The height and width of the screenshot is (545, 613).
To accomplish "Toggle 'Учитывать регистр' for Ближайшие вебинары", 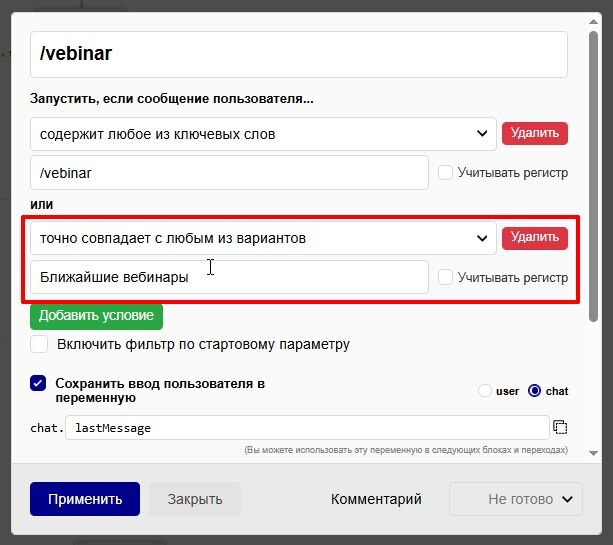I will tap(445, 277).
